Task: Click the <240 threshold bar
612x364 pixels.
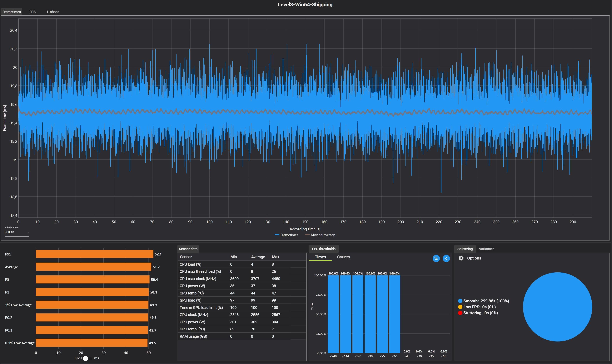Action: 333,314
